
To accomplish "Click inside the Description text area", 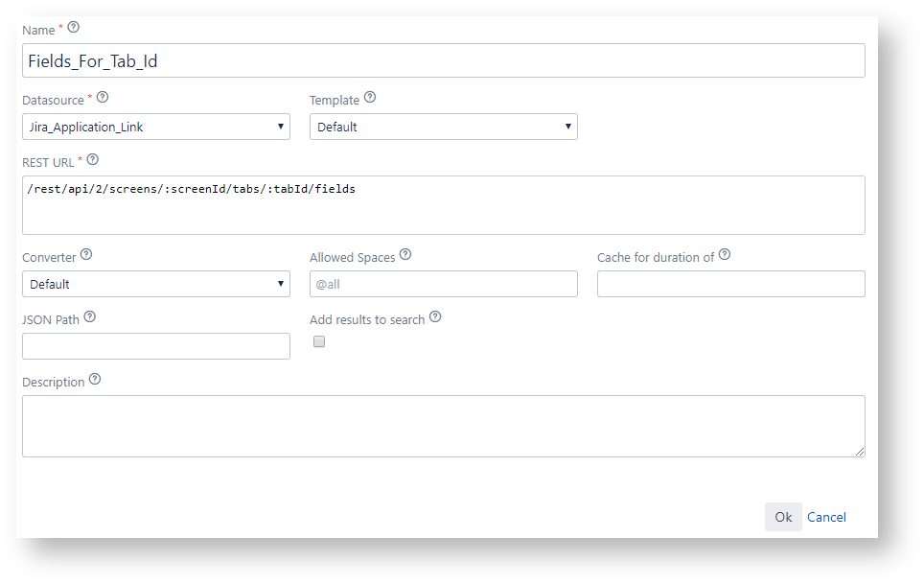I will click(444, 426).
